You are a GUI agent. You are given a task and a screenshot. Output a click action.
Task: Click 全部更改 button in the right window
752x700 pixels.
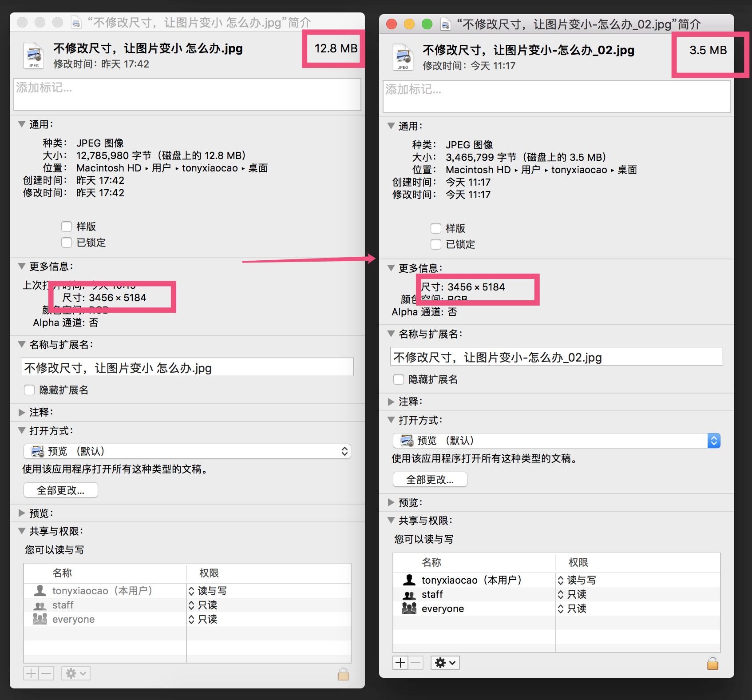(429, 479)
